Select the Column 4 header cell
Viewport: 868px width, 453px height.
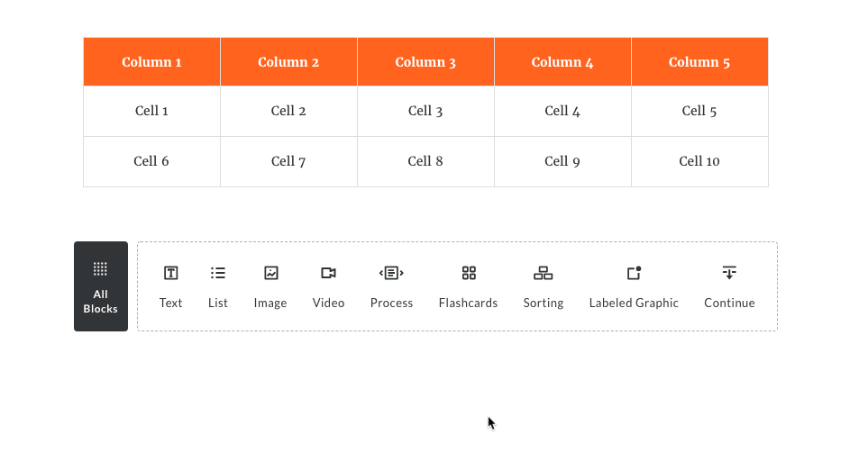tap(562, 62)
